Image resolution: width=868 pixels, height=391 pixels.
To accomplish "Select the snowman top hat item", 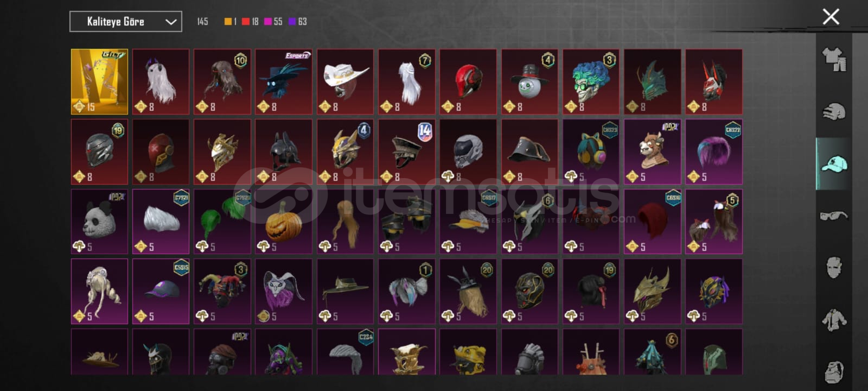I will pos(529,81).
